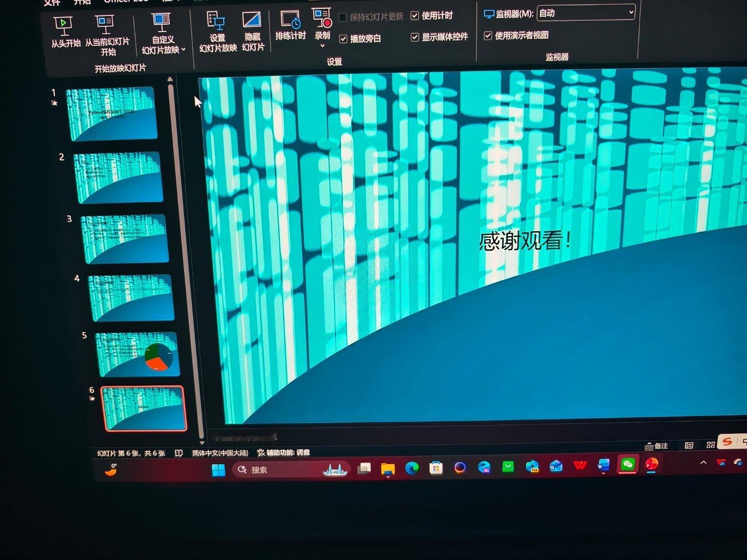Click the PowerPoint icon on the taskbar
The height and width of the screenshot is (560, 747).
point(652,464)
